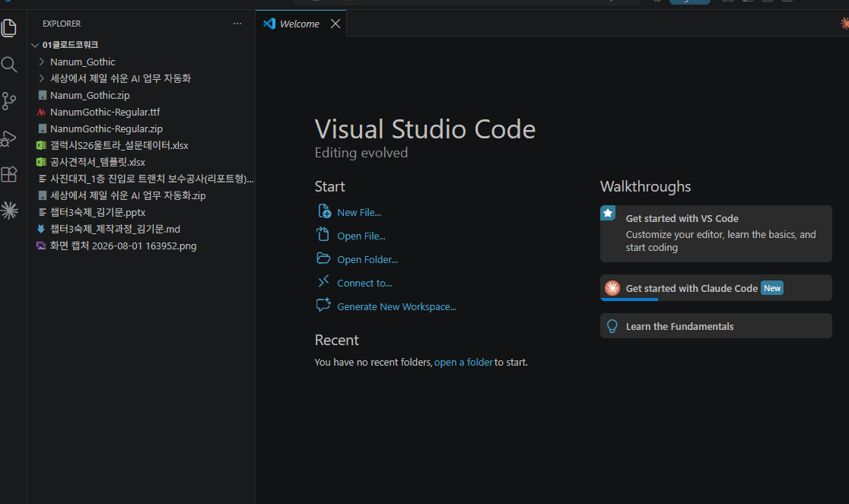Select 세상에서 제일 쉬운 AI 업무 자동화.zip
Image resolution: width=849 pixels, height=504 pixels.
(x=141, y=196)
